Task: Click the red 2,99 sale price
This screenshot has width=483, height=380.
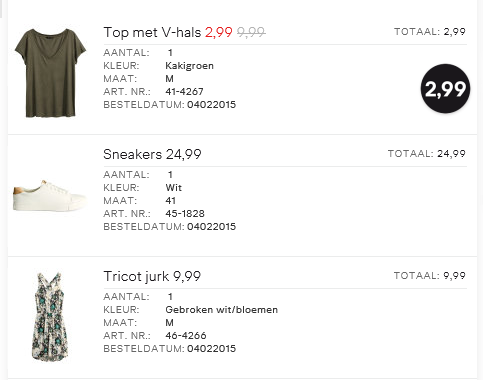Action: tap(219, 32)
